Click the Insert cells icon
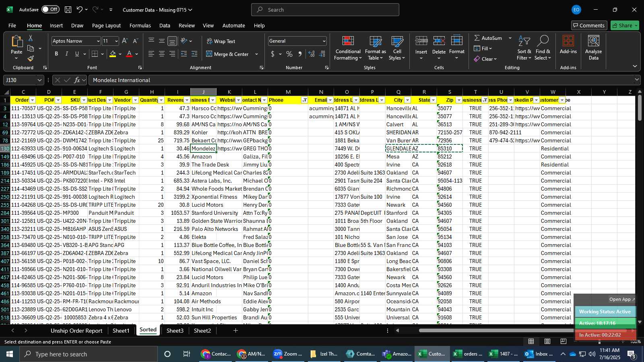The width and height of the screenshot is (644, 362). tap(421, 41)
